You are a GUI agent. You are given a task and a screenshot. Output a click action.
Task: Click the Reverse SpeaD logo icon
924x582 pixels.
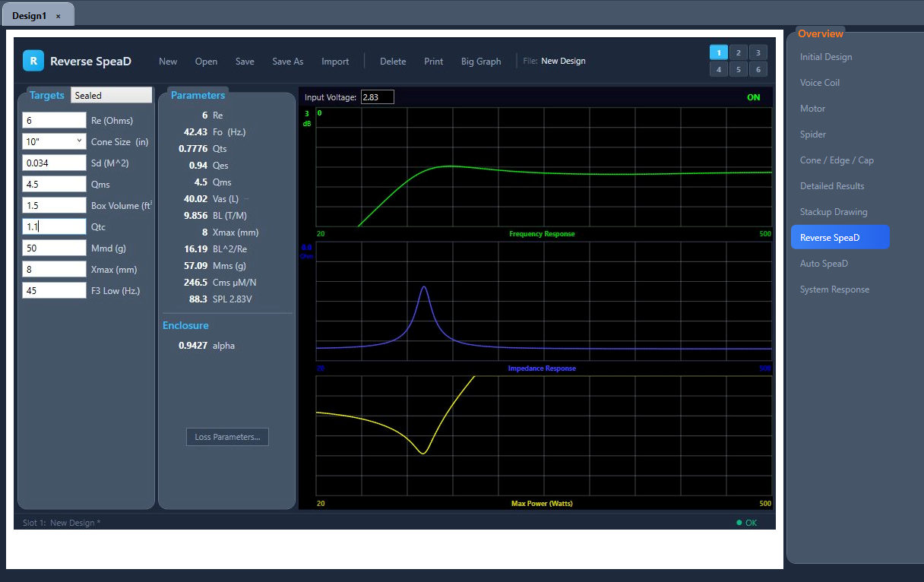[x=33, y=61]
